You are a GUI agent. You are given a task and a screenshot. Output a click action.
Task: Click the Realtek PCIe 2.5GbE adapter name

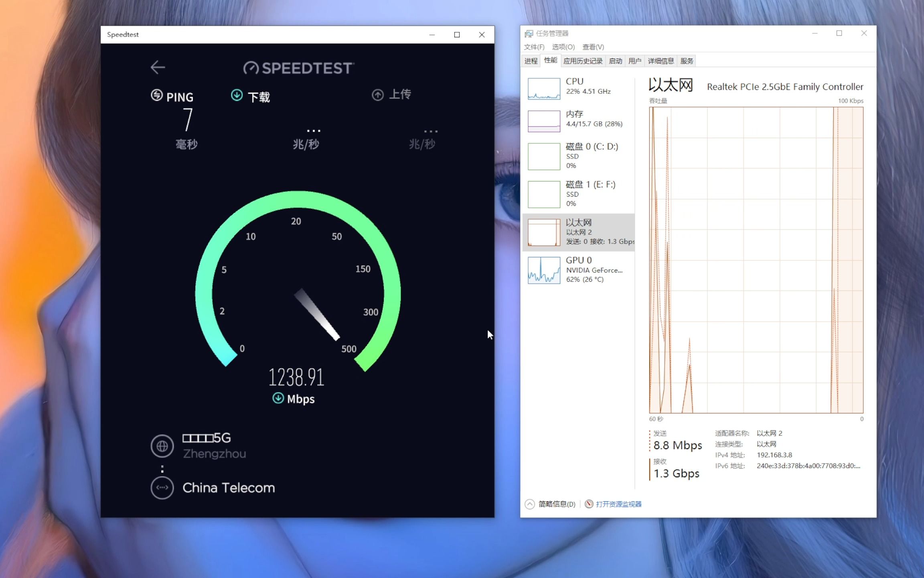tap(785, 87)
